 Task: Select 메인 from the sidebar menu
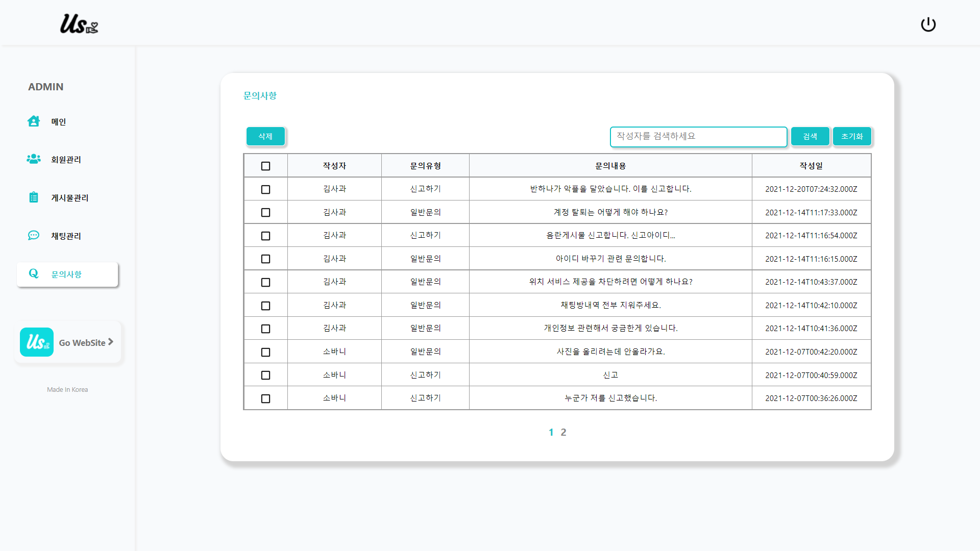pos(58,121)
